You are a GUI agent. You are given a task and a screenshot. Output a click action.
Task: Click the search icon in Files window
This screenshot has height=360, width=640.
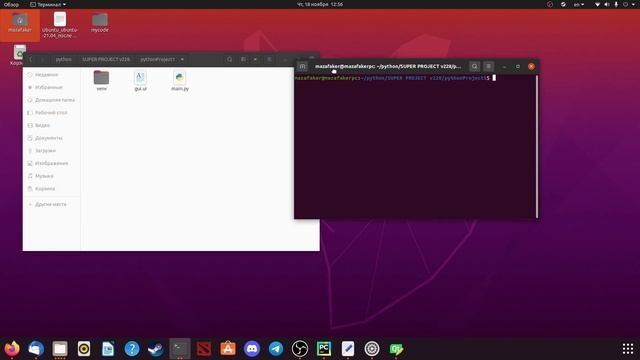click(229, 59)
